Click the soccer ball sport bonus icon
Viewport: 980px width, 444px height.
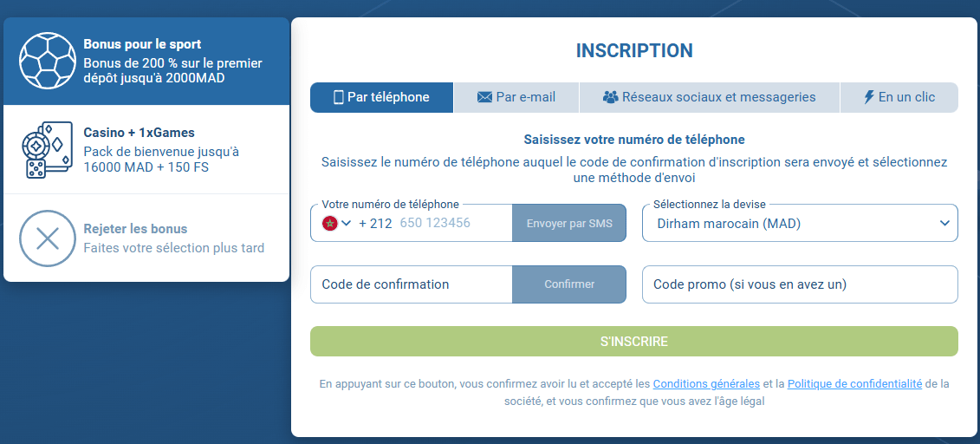tap(48, 62)
